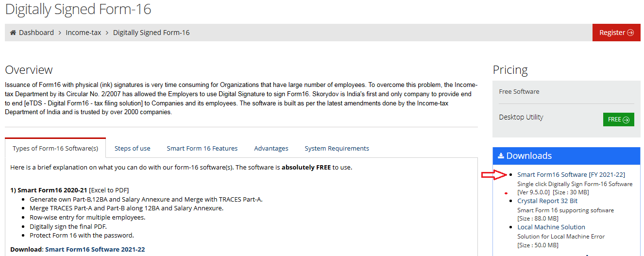The width and height of the screenshot is (644, 256).
Task: Click the download icon in the Downloads header
Action: point(501,156)
